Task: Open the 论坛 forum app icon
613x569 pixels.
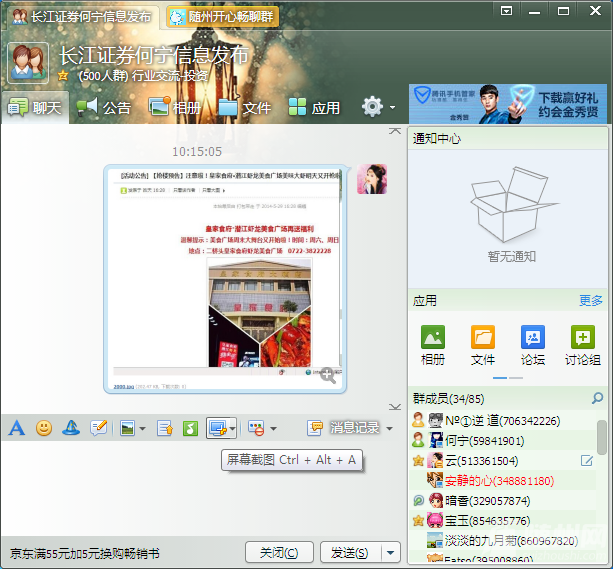Action: (x=533, y=345)
